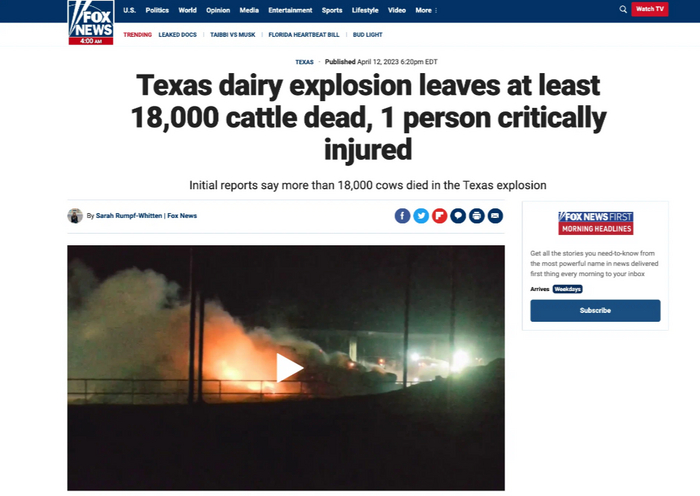
Task: Email the article via envelope icon
Action: (x=495, y=216)
